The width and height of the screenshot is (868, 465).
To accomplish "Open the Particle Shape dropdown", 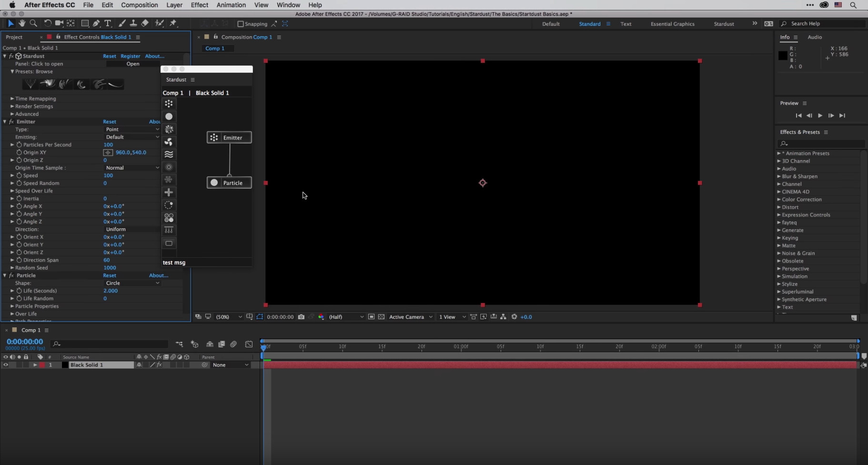I will 132,283.
